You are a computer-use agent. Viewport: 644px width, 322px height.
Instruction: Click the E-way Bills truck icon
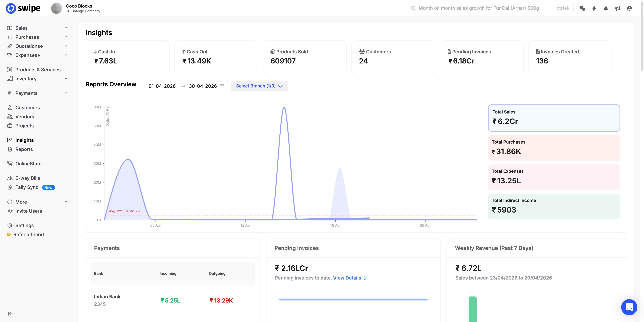click(10, 178)
